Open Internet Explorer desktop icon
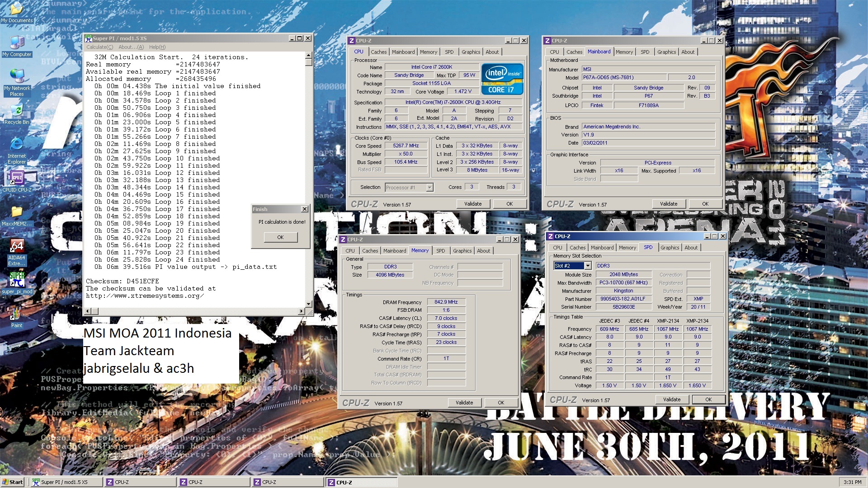Viewport: 868px width, 488px height. point(17,145)
